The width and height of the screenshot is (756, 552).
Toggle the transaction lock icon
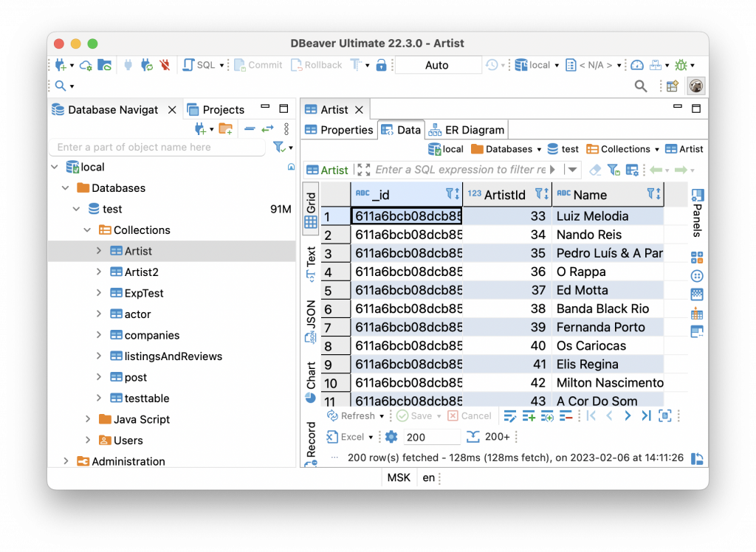coord(381,65)
